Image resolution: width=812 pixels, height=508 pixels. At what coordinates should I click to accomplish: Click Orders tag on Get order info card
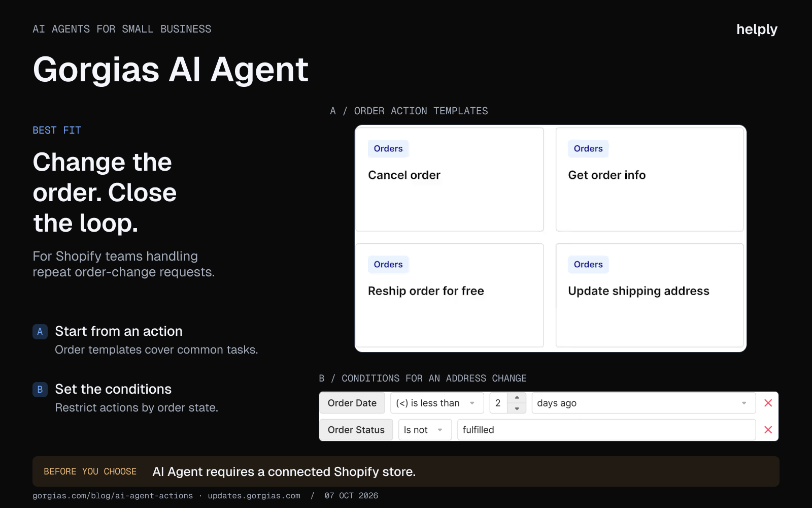point(588,148)
